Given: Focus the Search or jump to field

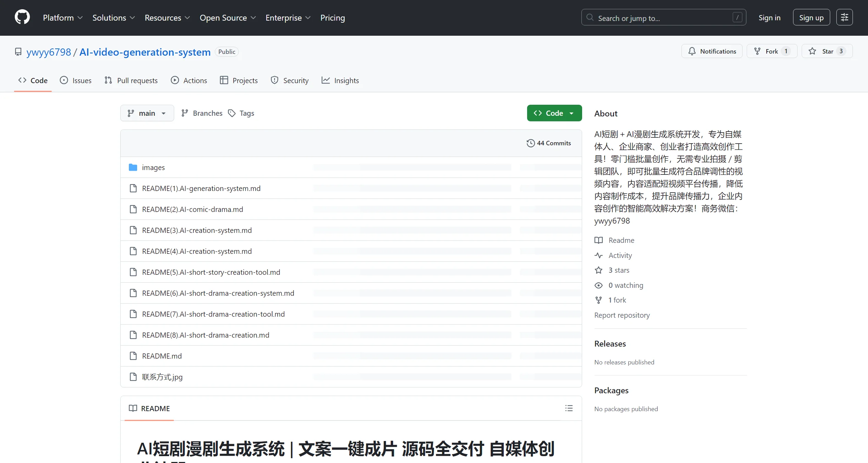Looking at the screenshot, I should coord(663,18).
